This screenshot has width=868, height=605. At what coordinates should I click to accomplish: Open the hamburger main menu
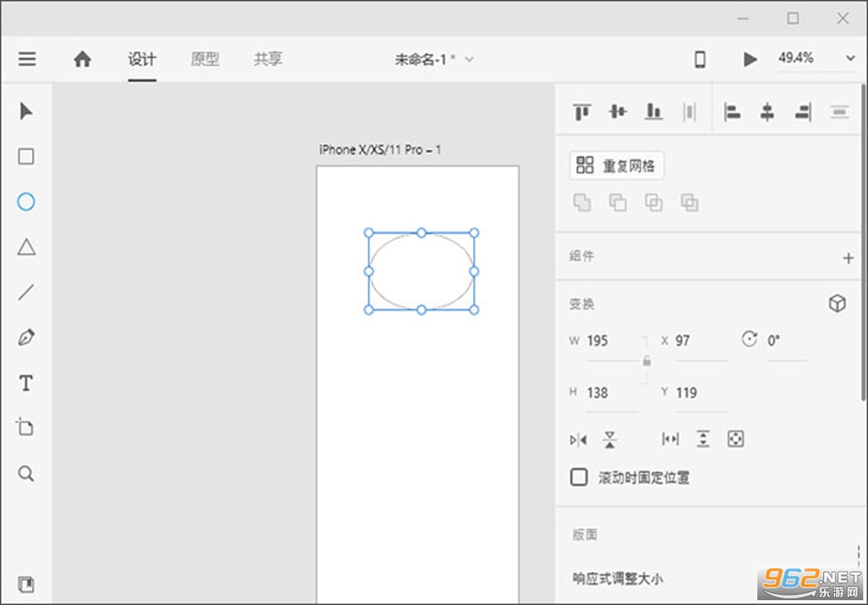(x=27, y=59)
